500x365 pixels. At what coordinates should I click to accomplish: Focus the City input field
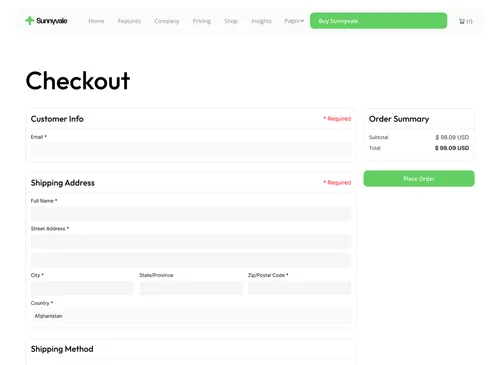(x=82, y=288)
